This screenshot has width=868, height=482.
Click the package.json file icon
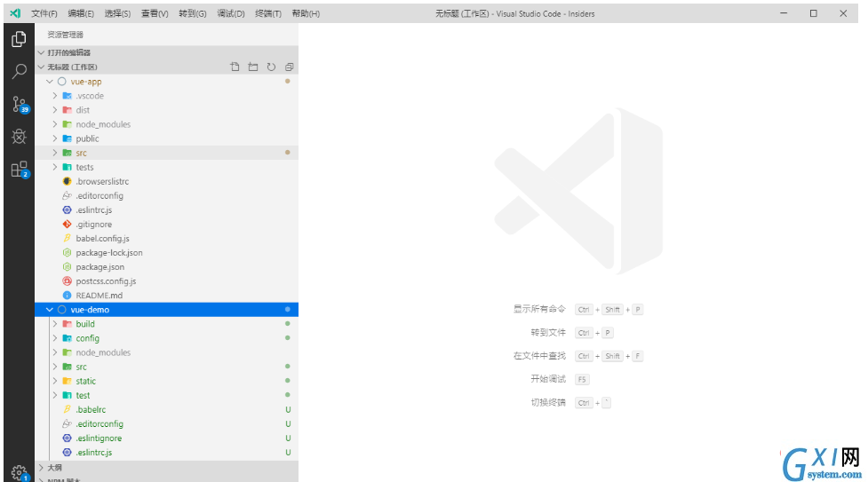(67, 266)
